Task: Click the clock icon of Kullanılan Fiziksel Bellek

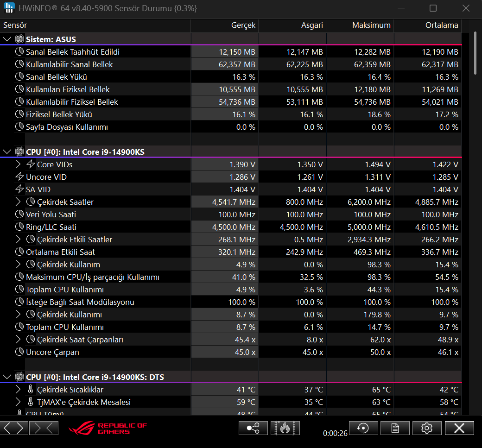Action: pos(19,89)
